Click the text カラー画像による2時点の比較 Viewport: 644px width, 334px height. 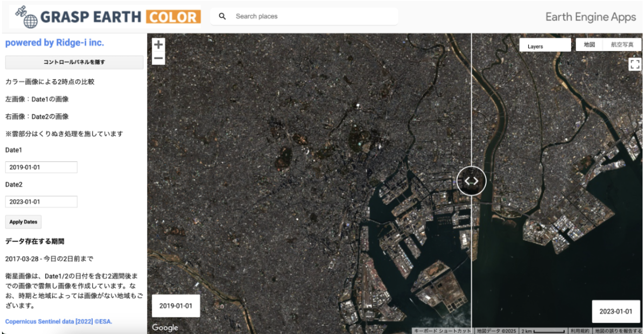tap(50, 82)
